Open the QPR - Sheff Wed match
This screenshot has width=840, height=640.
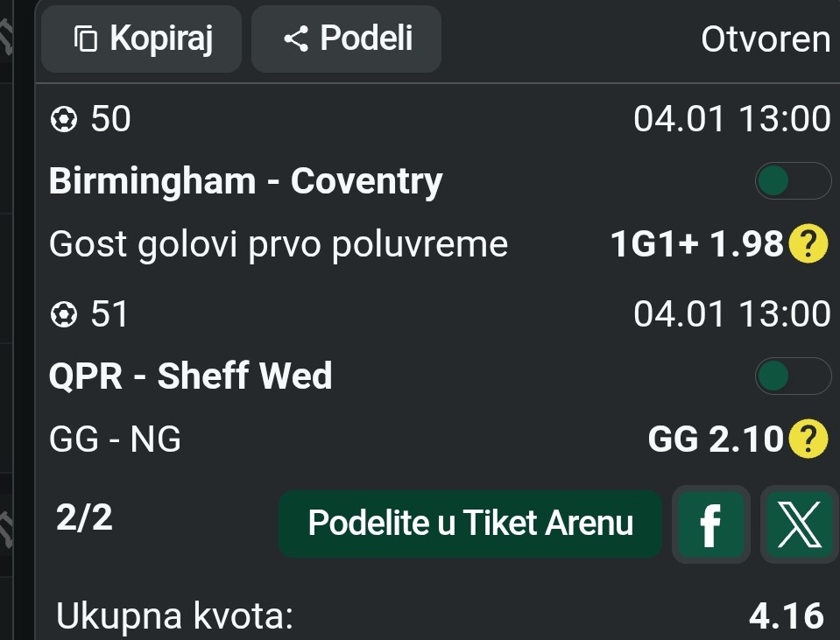191,376
